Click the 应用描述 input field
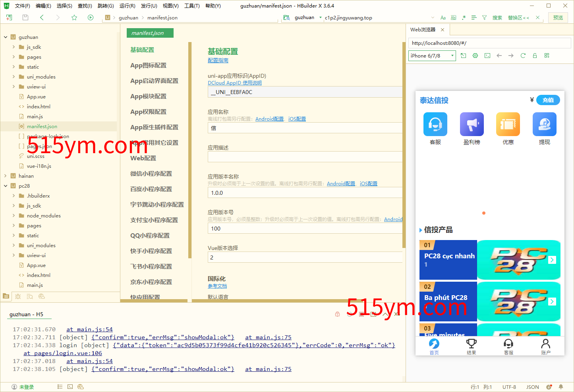574x392 pixels. (x=305, y=157)
